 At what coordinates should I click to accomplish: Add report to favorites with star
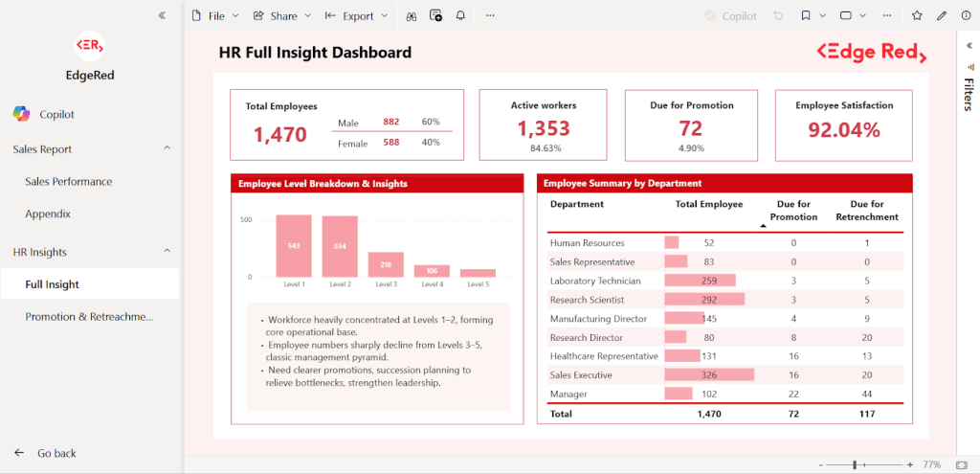[x=917, y=16]
